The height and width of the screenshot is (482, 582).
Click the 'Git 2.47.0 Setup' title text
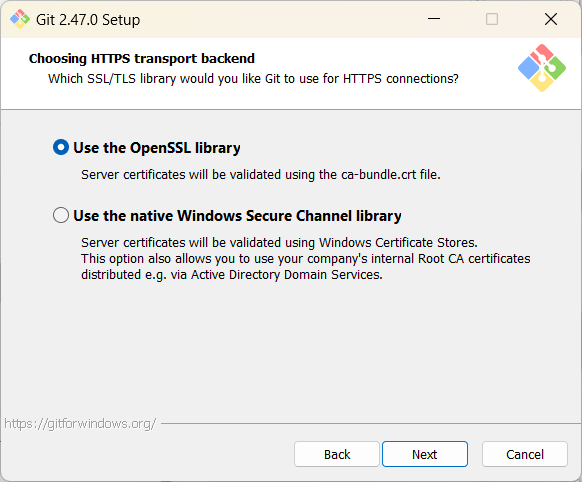pos(88,20)
